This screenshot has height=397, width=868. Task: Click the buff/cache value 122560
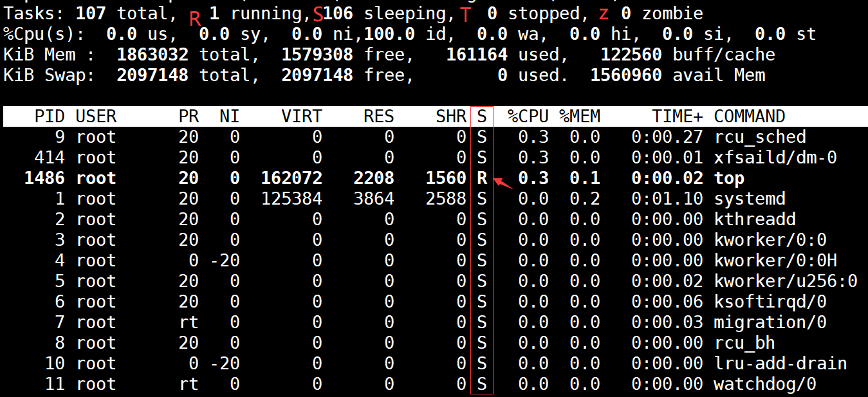tap(631, 54)
